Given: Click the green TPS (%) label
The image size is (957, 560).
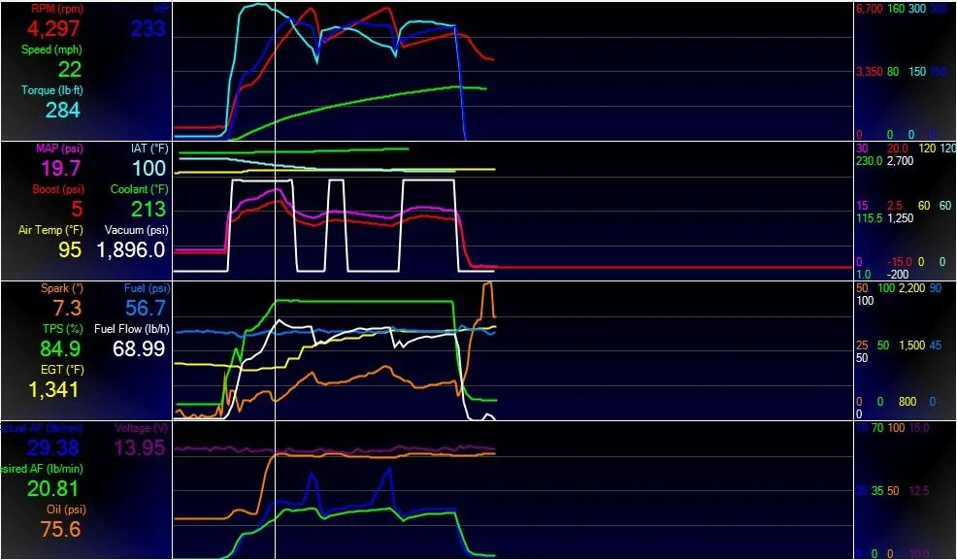Looking at the screenshot, I should coord(62,329).
